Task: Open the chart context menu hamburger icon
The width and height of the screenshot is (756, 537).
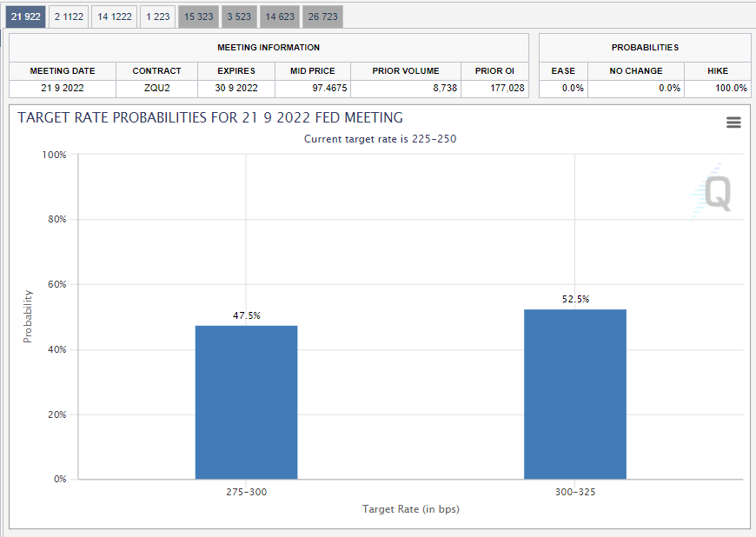Action: (x=733, y=123)
